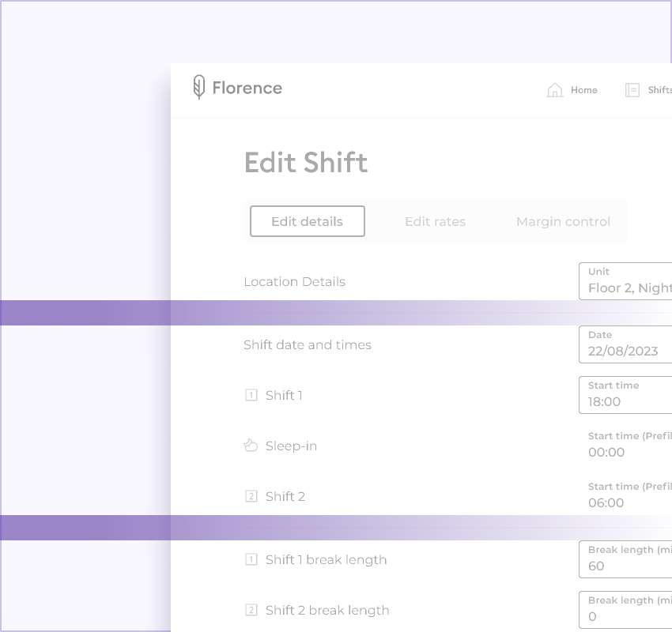672x632 pixels.
Task: Switch to the Edit details tab
Action: 308,221
